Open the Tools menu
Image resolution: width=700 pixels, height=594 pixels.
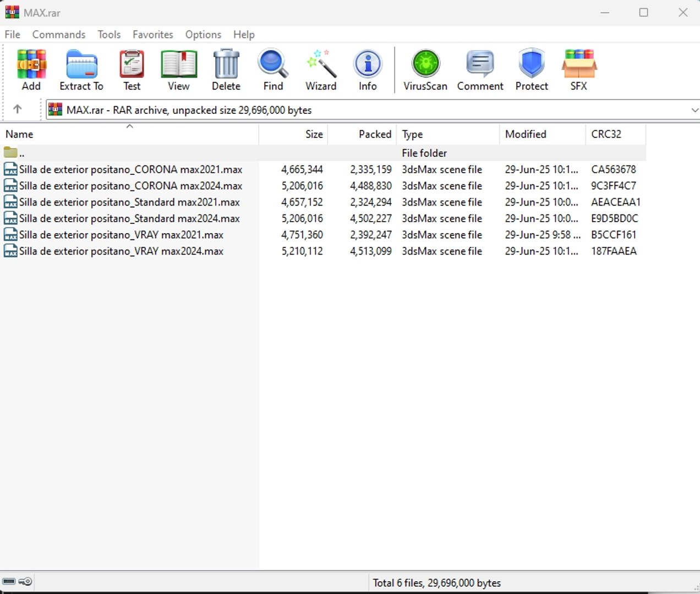109,34
